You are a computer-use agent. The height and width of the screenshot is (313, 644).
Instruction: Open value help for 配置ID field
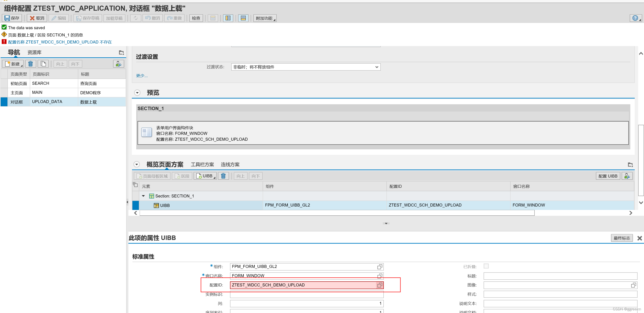tap(380, 285)
